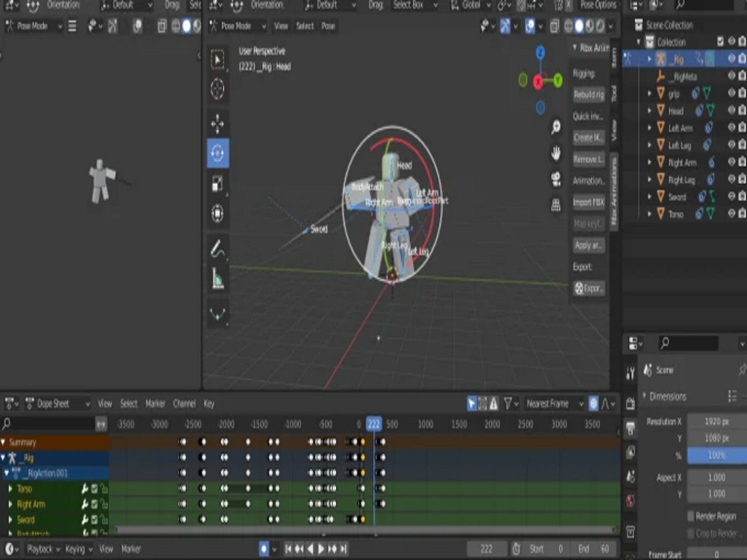The height and width of the screenshot is (560, 747).
Task: Select the Measure tool
Action: point(217,279)
